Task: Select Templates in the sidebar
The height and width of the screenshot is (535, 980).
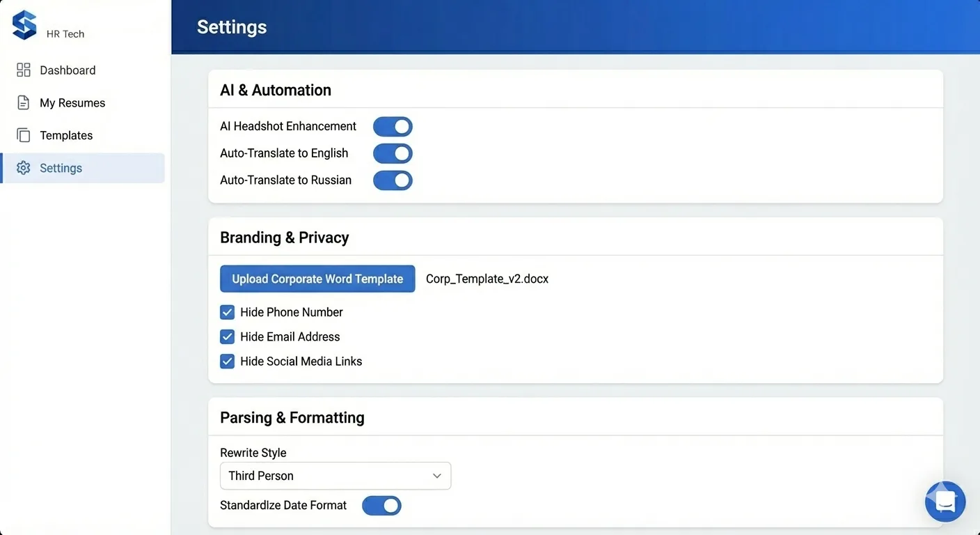Action: pyautogui.click(x=67, y=135)
